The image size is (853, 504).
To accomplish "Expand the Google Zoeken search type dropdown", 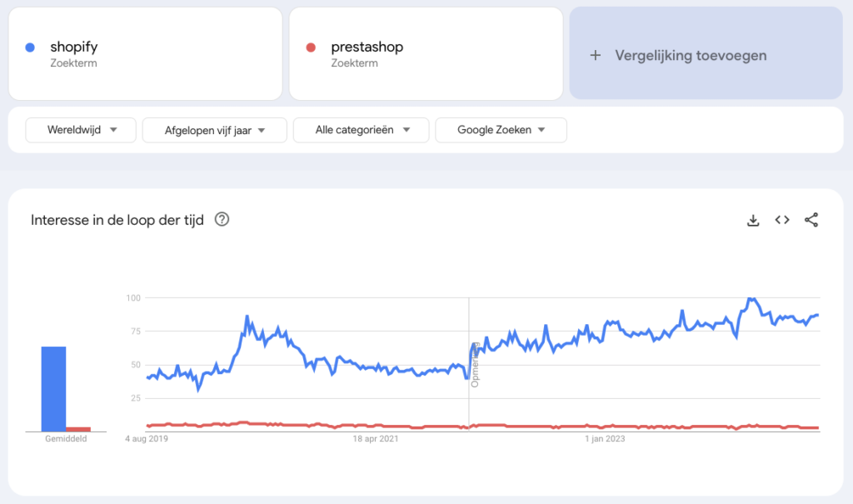I will pyautogui.click(x=501, y=130).
